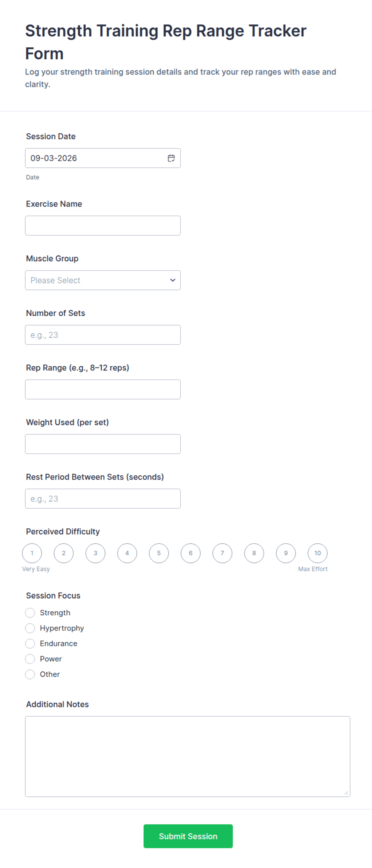Submit the session with the green button

(x=188, y=836)
